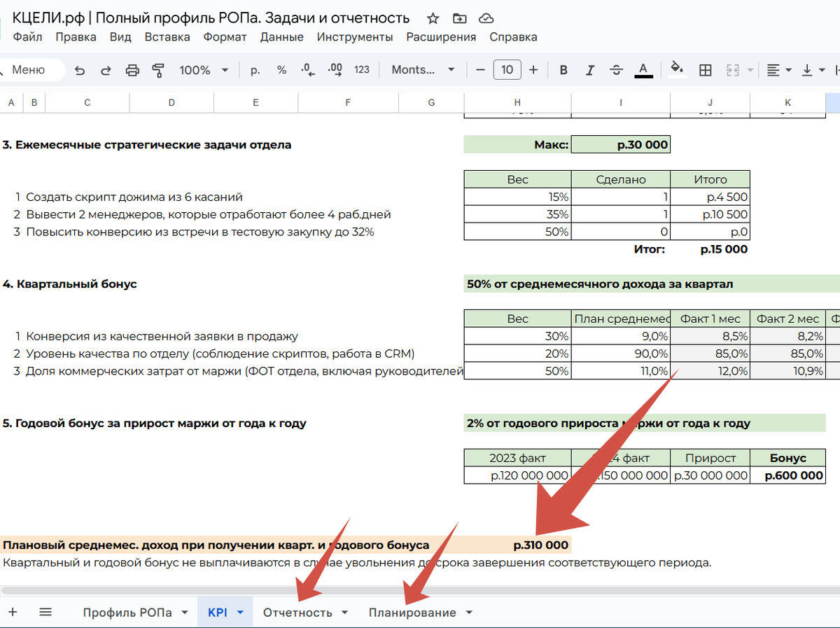
Task: Toggle strikethrough formatting
Action: (616, 70)
